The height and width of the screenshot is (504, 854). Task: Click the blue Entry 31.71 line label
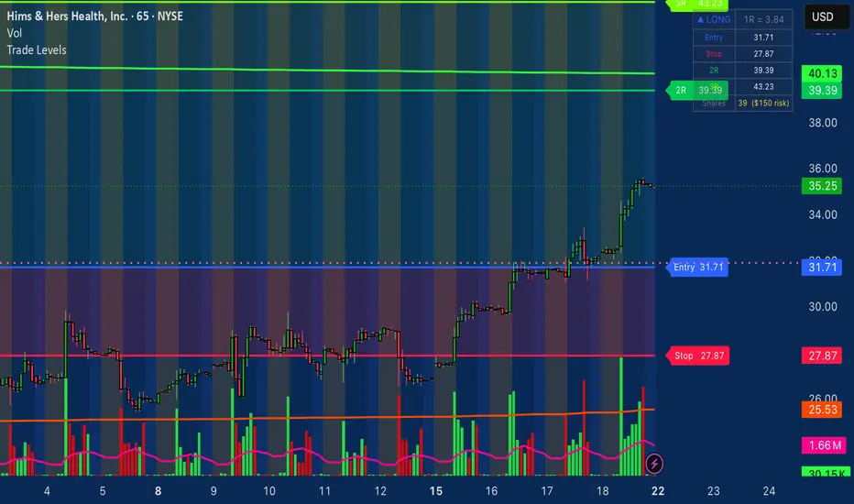point(697,267)
